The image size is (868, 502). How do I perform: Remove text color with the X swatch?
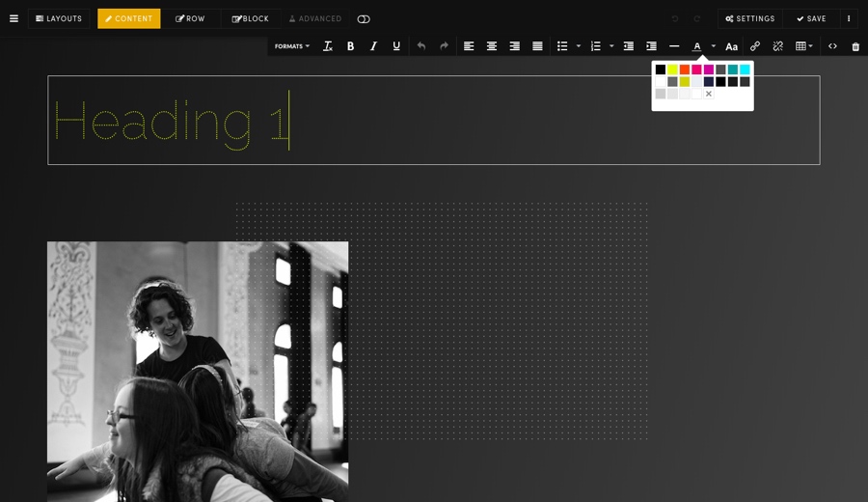[x=709, y=95]
